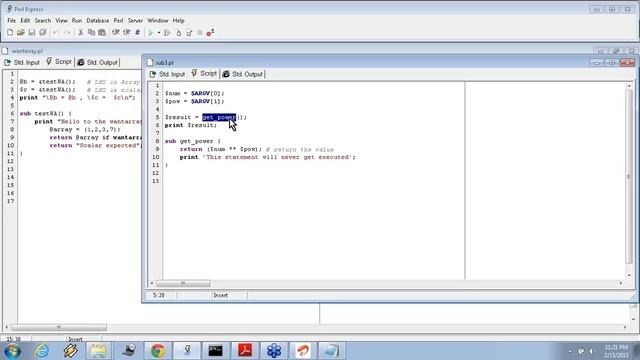Click the horizontal scrollbar thumb in sub3.pl
This screenshot has width=640, height=360.
click(x=183, y=283)
